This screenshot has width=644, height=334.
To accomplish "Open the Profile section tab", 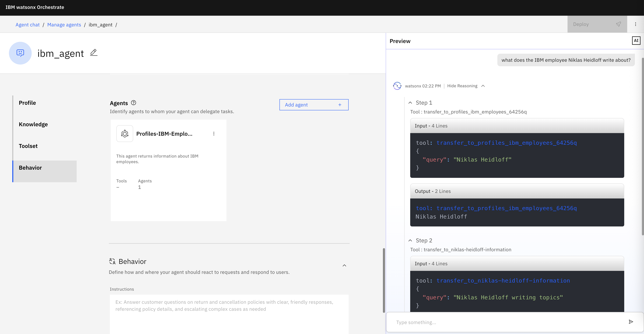I will click(x=45, y=103).
